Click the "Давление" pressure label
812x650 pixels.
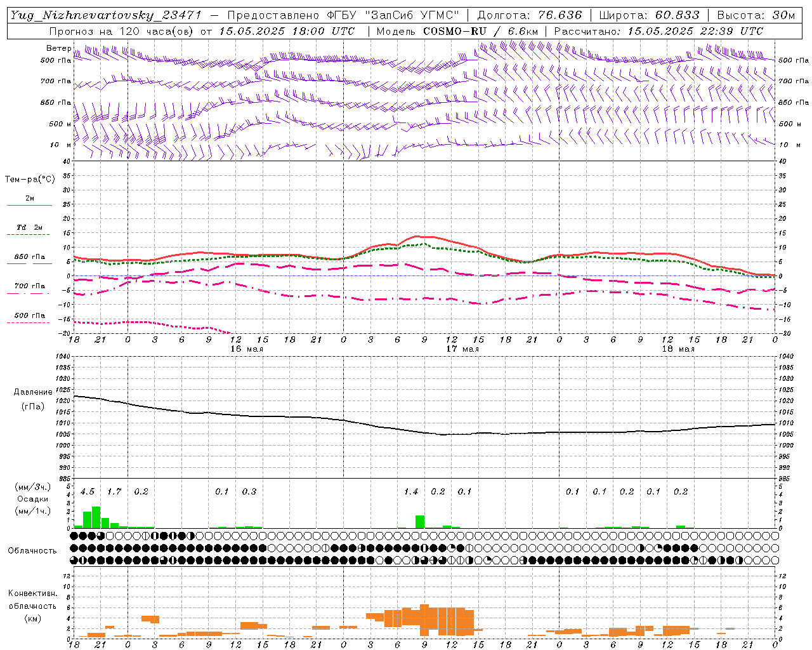point(32,392)
